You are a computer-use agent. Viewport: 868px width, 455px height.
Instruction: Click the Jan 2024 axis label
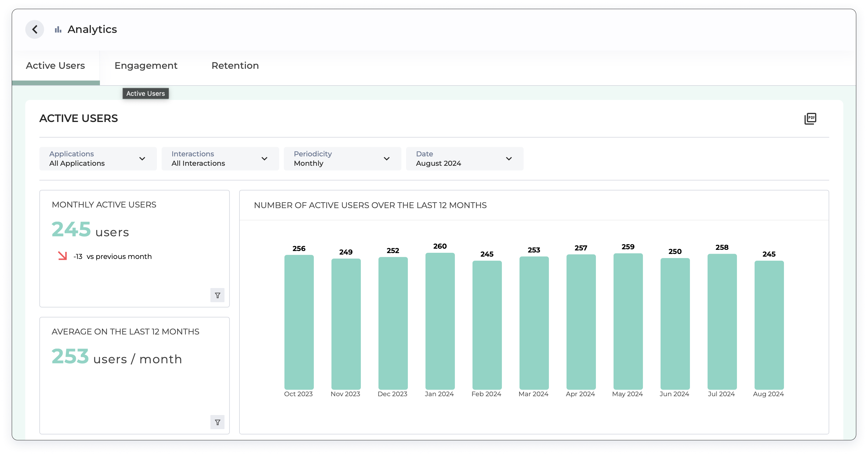[439, 394]
